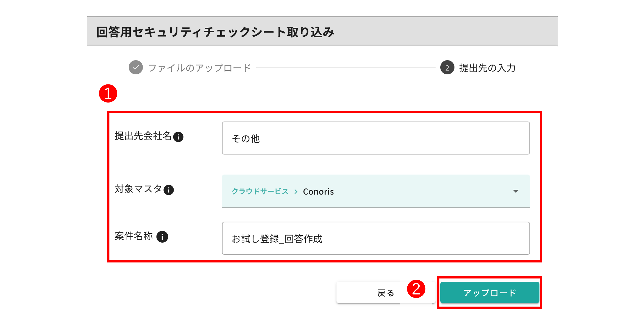Open the 対象マスタ dropdown arrow
This screenshot has width=644, height=322.
pos(516,191)
